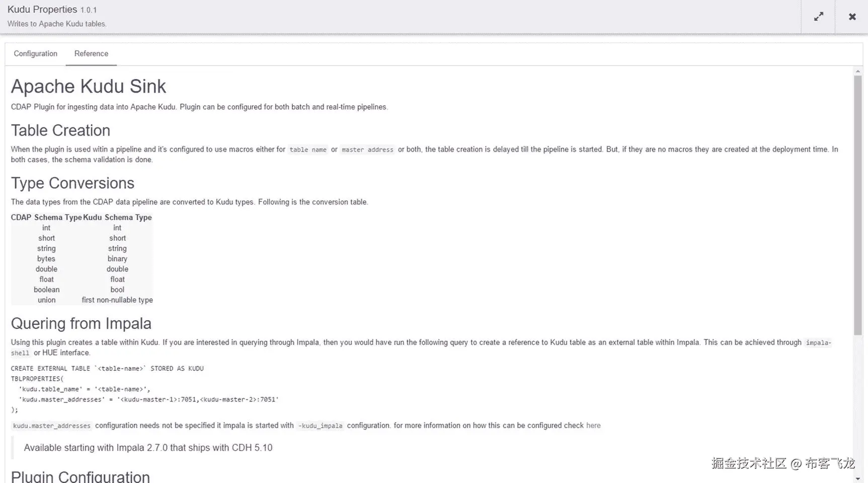Click the 'bool' table cell

click(x=117, y=290)
